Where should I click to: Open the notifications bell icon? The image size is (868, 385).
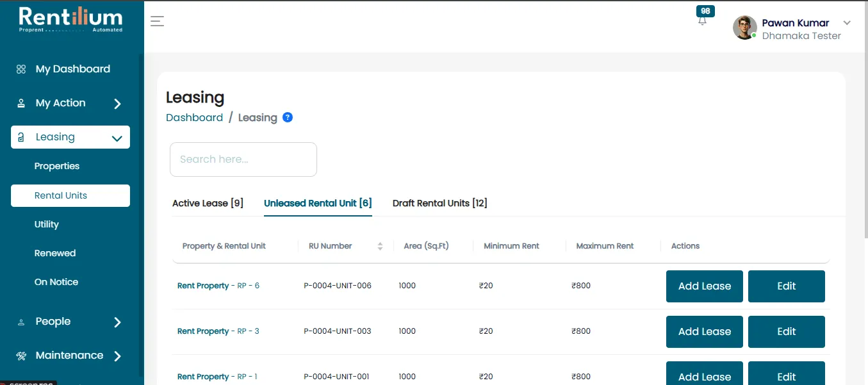(703, 20)
